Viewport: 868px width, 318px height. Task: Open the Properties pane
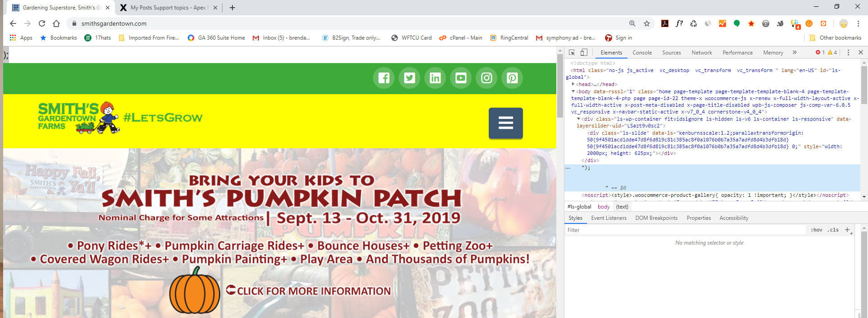699,218
